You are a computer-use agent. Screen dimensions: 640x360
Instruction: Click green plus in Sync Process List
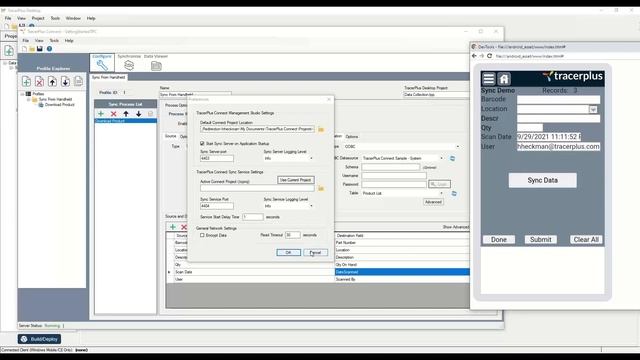click(101, 114)
